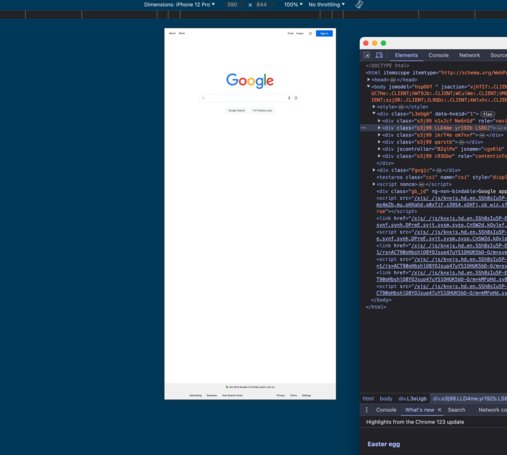The width and height of the screenshot is (507, 455).
Task: Open the Settings footer link
Action: (306, 395)
